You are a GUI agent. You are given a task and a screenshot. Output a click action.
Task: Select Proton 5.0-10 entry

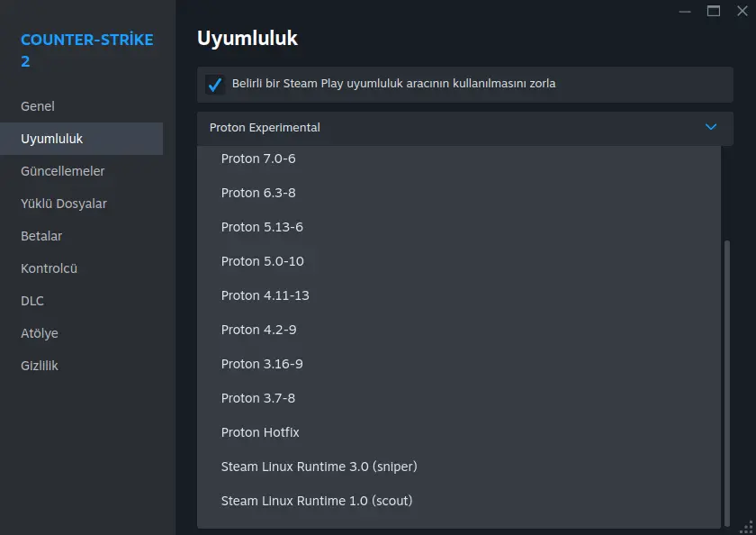(x=458, y=261)
